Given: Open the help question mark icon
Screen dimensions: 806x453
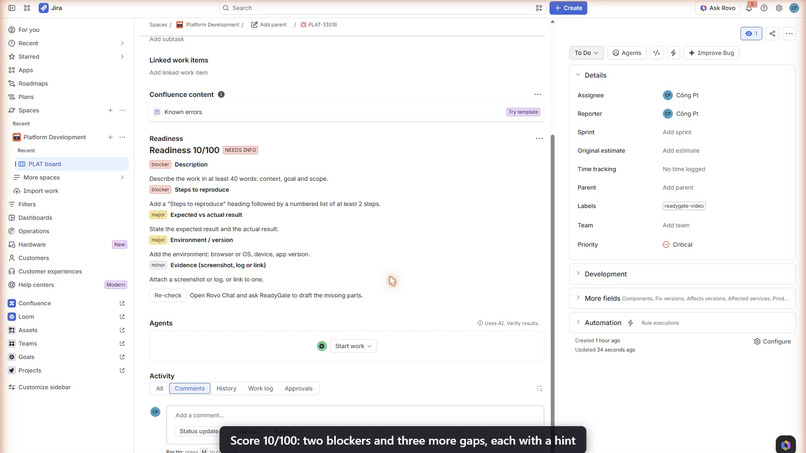Looking at the screenshot, I should click(x=764, y=8).
